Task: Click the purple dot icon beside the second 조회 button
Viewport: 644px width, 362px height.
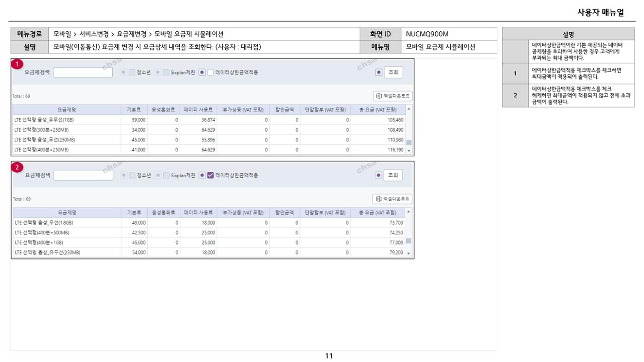Action: tap(379, 175)
